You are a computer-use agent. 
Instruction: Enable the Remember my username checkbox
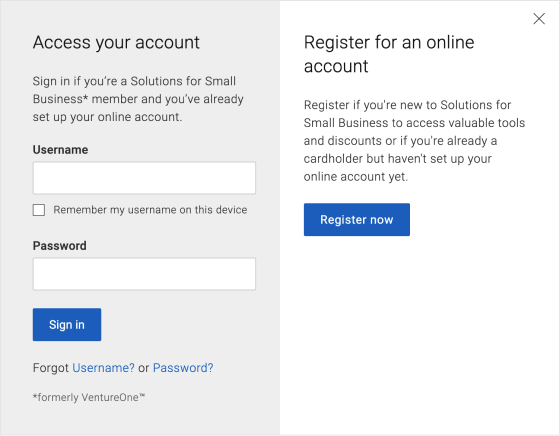(x=39, y=210)
